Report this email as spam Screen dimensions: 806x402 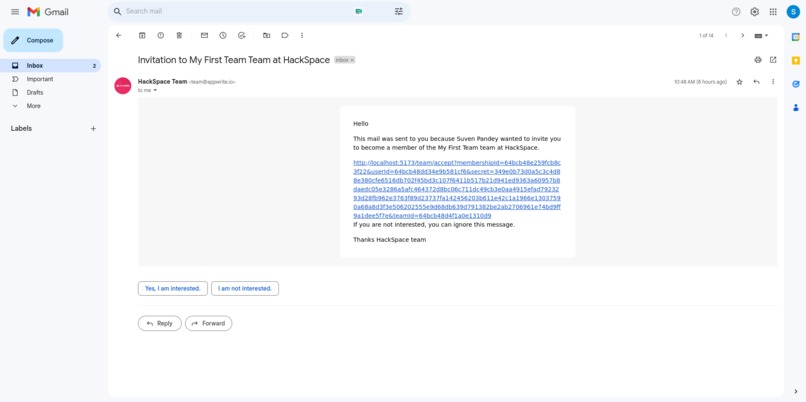pyautogui.click(x=160, y=35)
